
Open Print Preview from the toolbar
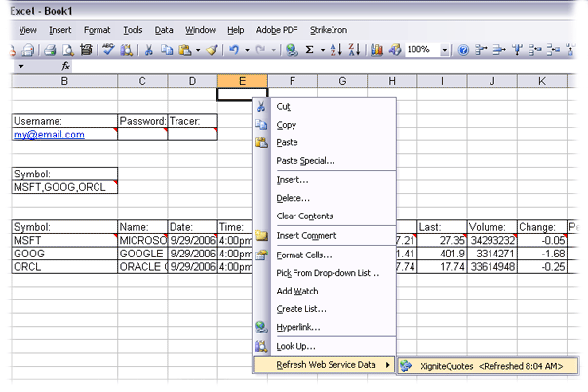[x=68, y=50]
